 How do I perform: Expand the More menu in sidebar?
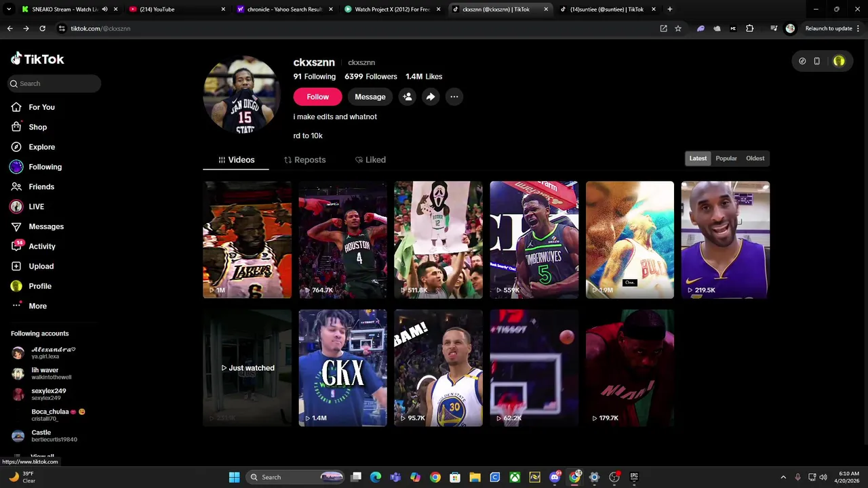[x=37, y=306]
